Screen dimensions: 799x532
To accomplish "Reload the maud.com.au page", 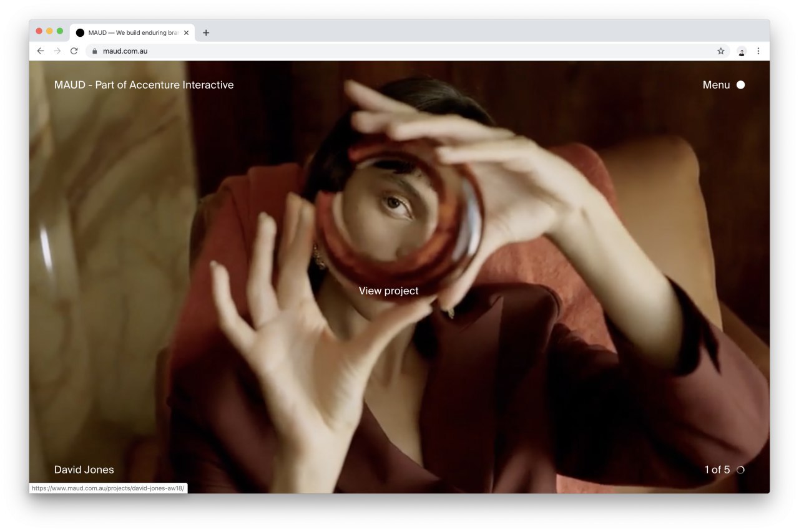I will [74, 51].
